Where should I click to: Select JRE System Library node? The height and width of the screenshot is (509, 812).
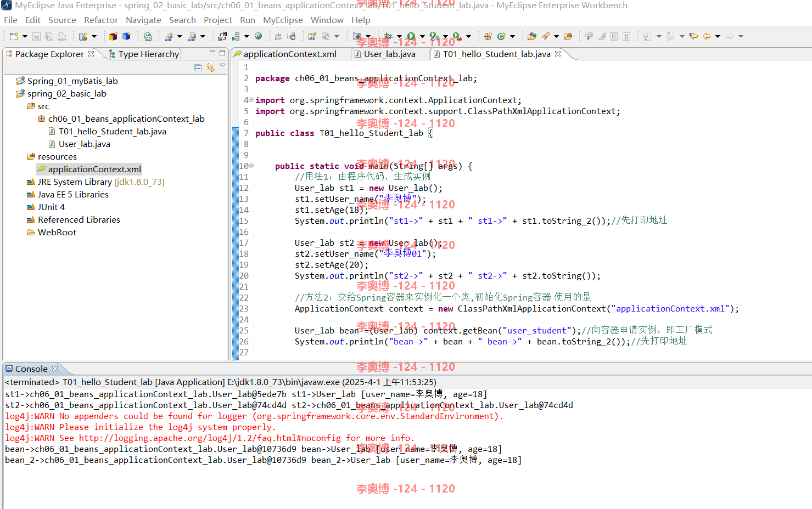(96, 182)
